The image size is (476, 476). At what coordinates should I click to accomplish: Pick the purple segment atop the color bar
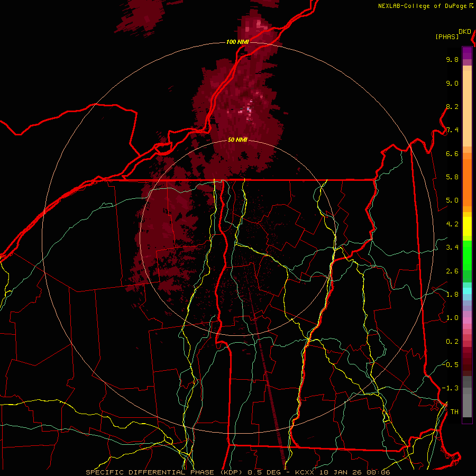[467, 53]
